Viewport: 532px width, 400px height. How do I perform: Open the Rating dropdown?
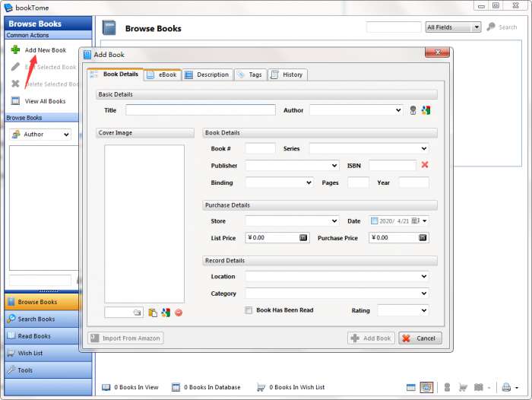(x=423, y=310)
